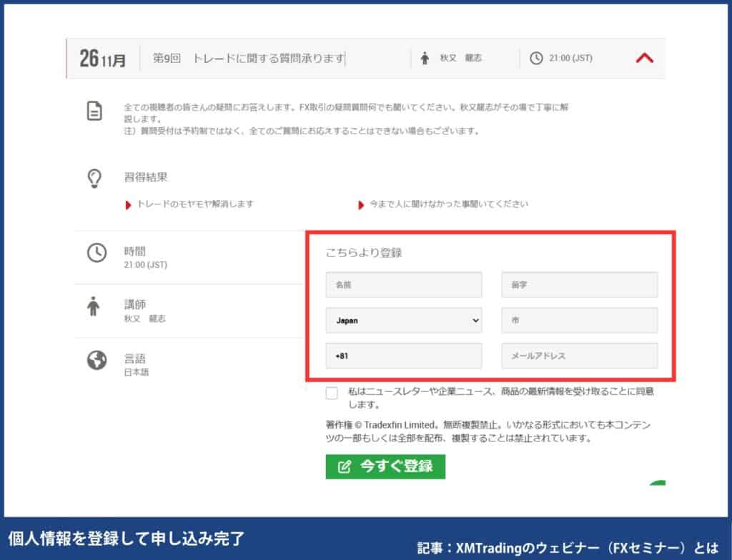Click the red arrow bullet before 今まで人に聞けなかった
The width and height of the screenshot is (732, 560).
(361, 205)
